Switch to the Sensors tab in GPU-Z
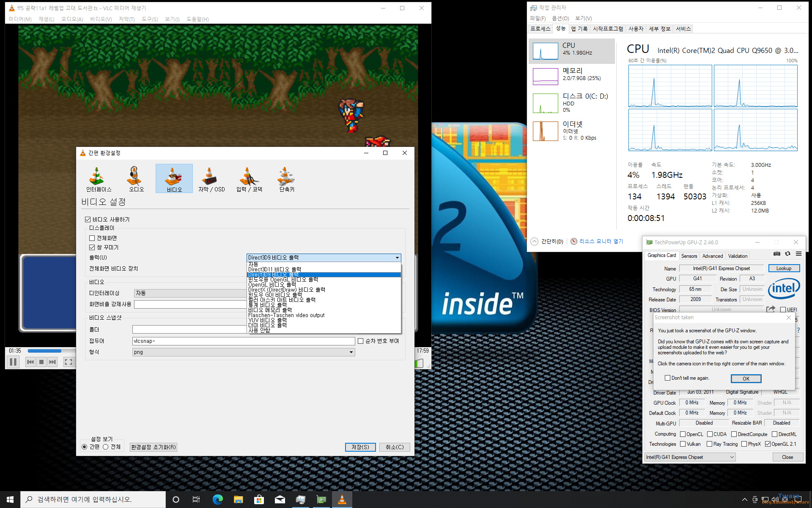This screenshot has height=508, width=812. (689, 256)
